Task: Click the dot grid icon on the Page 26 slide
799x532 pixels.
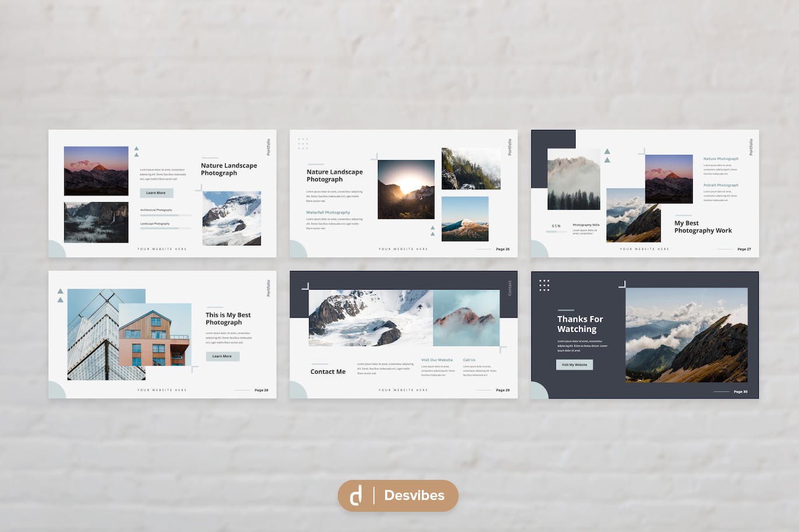Action: click(303, 143)
